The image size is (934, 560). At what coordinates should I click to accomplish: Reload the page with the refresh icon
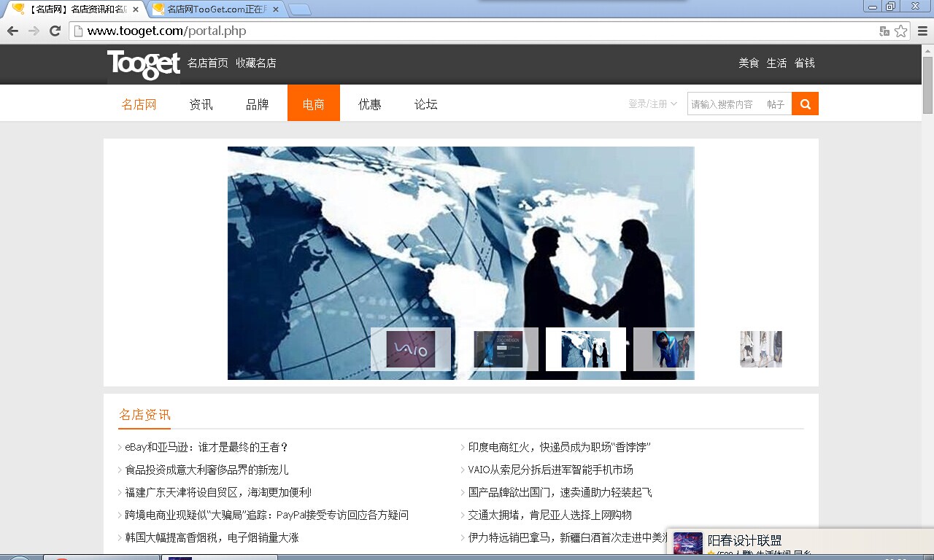click(x=55, y=31)
